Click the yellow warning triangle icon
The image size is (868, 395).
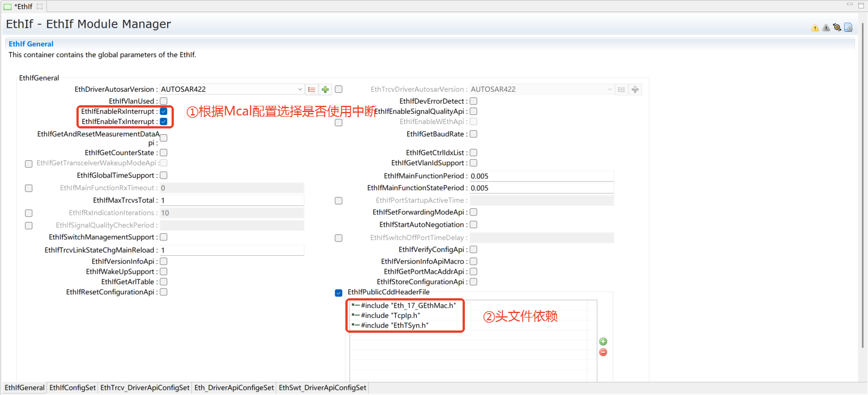(x=815, y=27)
